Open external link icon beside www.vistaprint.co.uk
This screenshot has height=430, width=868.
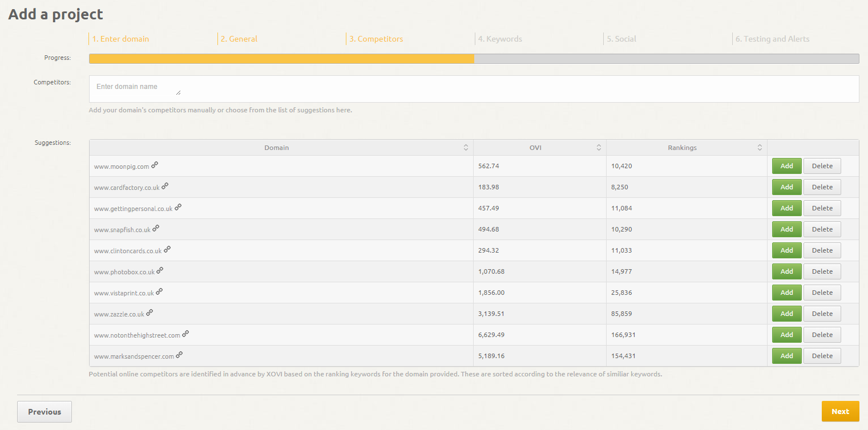(159, 291)
